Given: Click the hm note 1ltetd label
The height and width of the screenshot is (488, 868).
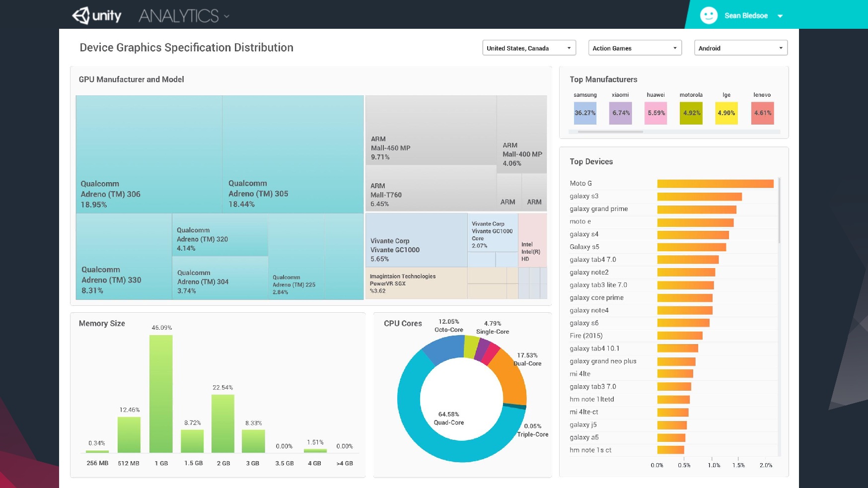Looking at the screenshot, I should pyautogui.click(x=592, y=399).
